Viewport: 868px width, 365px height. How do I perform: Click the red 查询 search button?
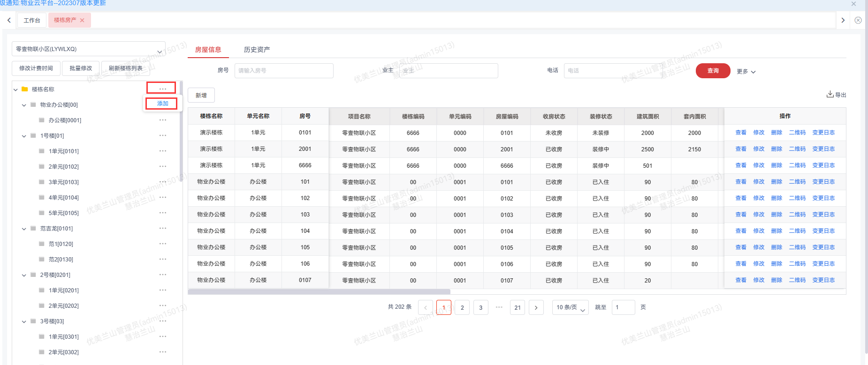tap(712, 71)
